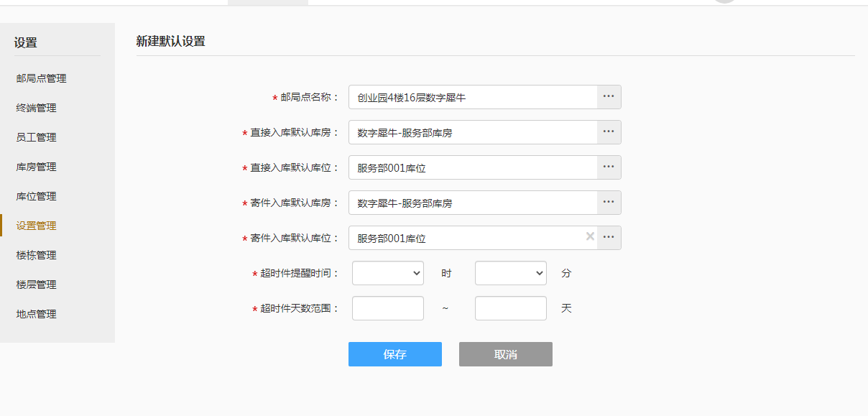Screen dimensions: 868x416
Task: Click the 新建默认设置 heading
Action: coord(171,42)
